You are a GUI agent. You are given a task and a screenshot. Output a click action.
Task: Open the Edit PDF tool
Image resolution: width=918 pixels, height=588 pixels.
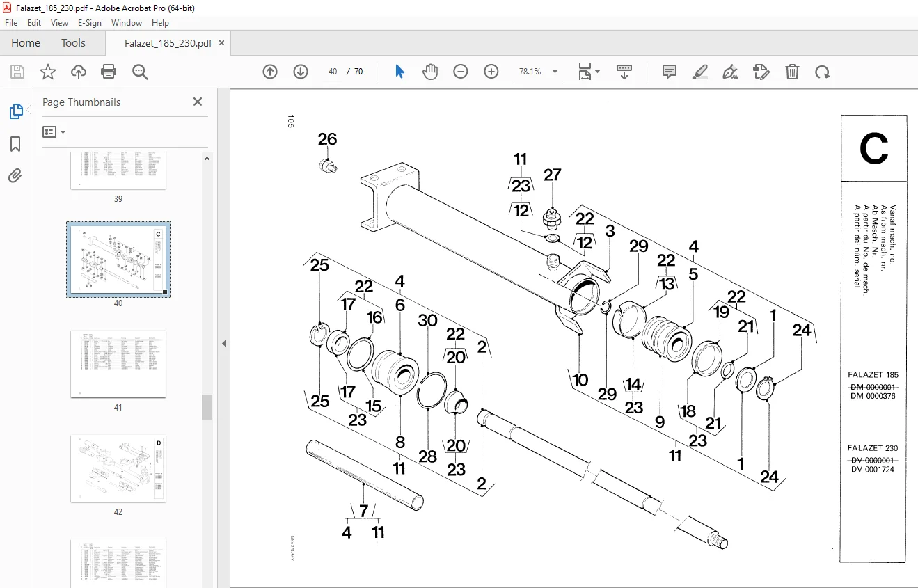[x=761, y=72]
